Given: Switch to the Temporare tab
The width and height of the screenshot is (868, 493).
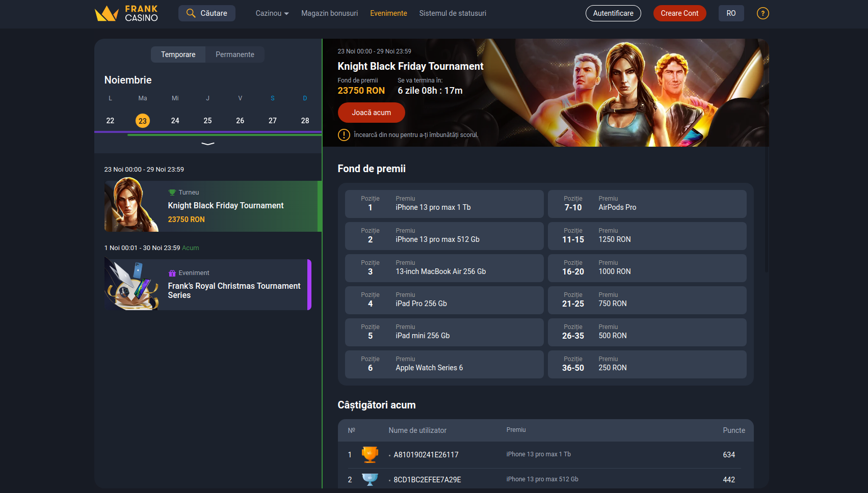Looking at the screenshot, I should click(178, 54).
